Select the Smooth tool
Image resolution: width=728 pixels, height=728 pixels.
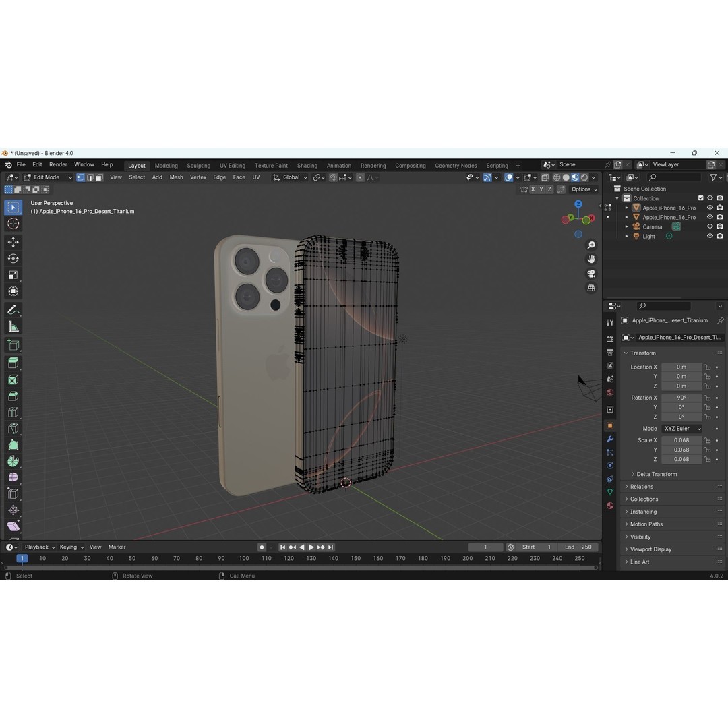[13, 477]
